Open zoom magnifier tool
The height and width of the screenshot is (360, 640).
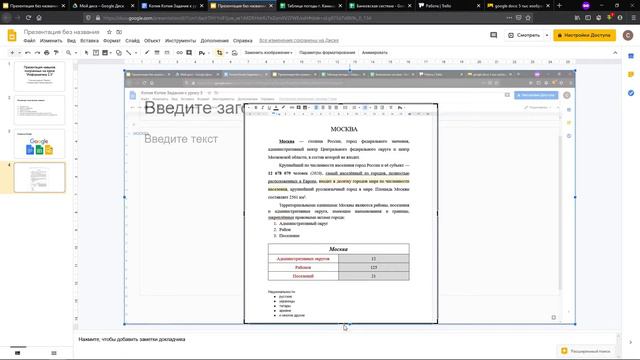[x=69, y=53]
